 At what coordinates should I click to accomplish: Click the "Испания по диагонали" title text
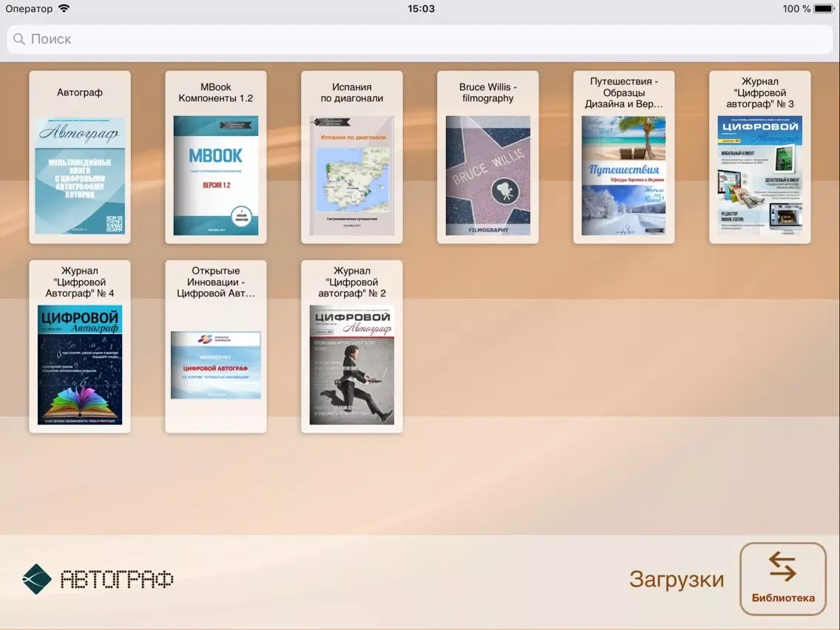tap(352, 92)
